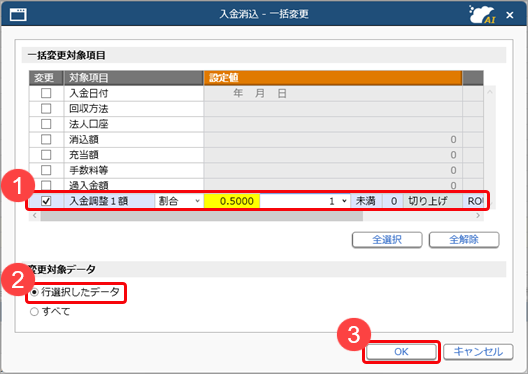Click the 充当額 value cell
This screenshot has width=528, height=374.
tap(333, 155)
